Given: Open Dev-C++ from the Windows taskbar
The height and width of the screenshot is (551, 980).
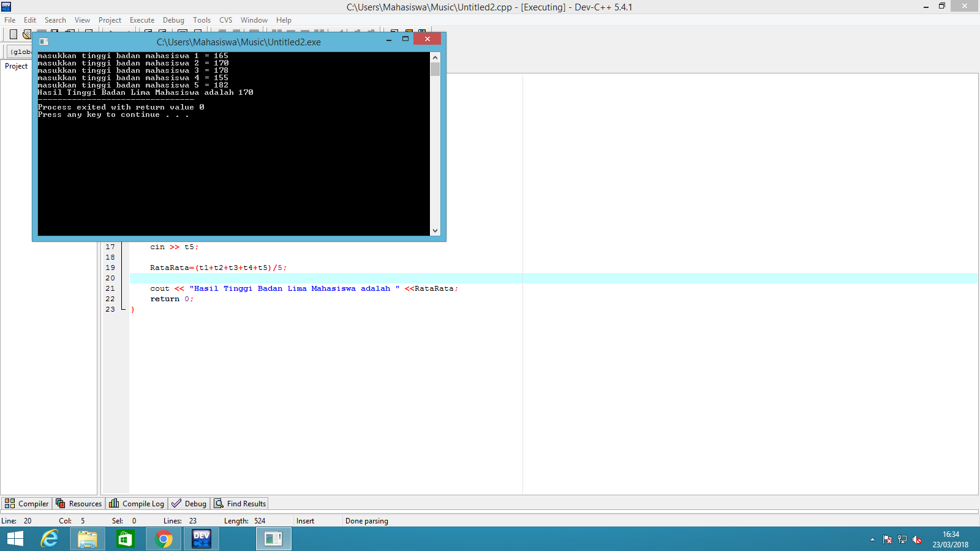Looking at the screenshot, I should (x=201, y=539).
